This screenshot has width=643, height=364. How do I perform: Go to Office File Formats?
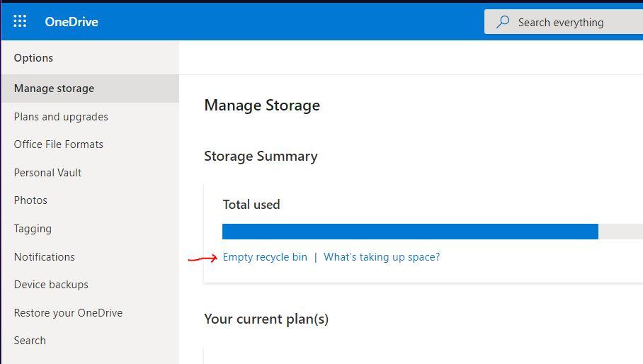[x=59, y=144]
